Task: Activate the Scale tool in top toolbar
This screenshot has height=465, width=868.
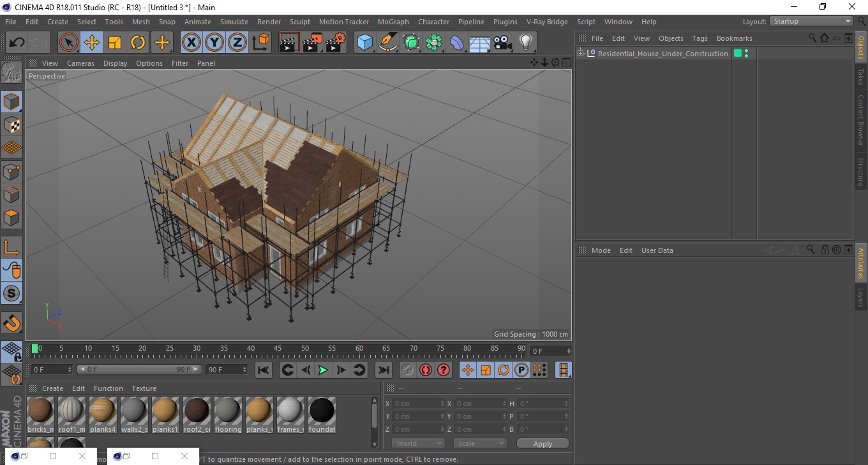Action: tap(115, 43)
